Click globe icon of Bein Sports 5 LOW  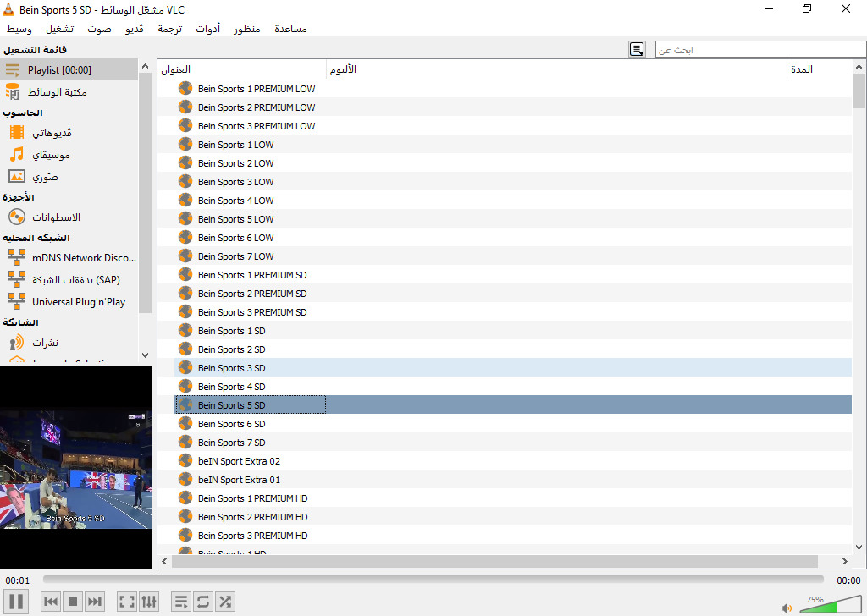pos(185,218)
